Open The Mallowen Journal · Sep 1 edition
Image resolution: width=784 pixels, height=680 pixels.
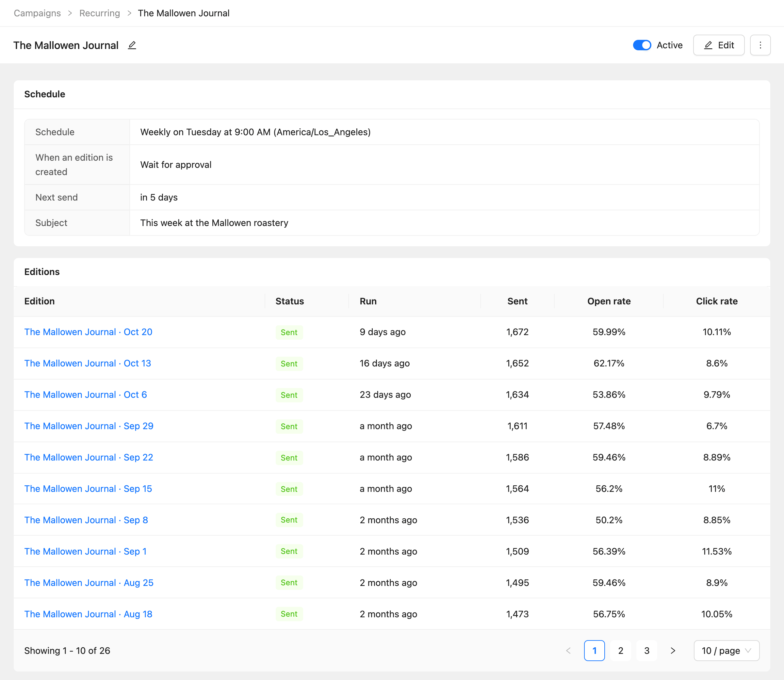85,551
